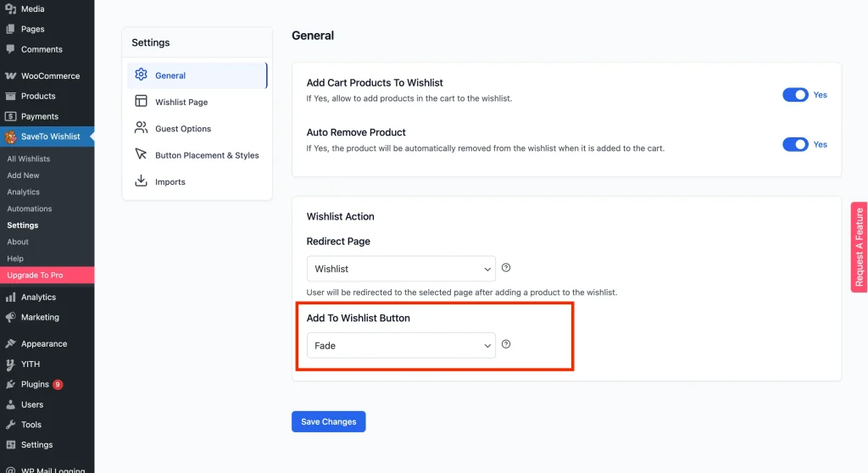The width and height of the screenshot is (868, 473).
Task: Click the Upgrade To Pro link
Action: 47,275
